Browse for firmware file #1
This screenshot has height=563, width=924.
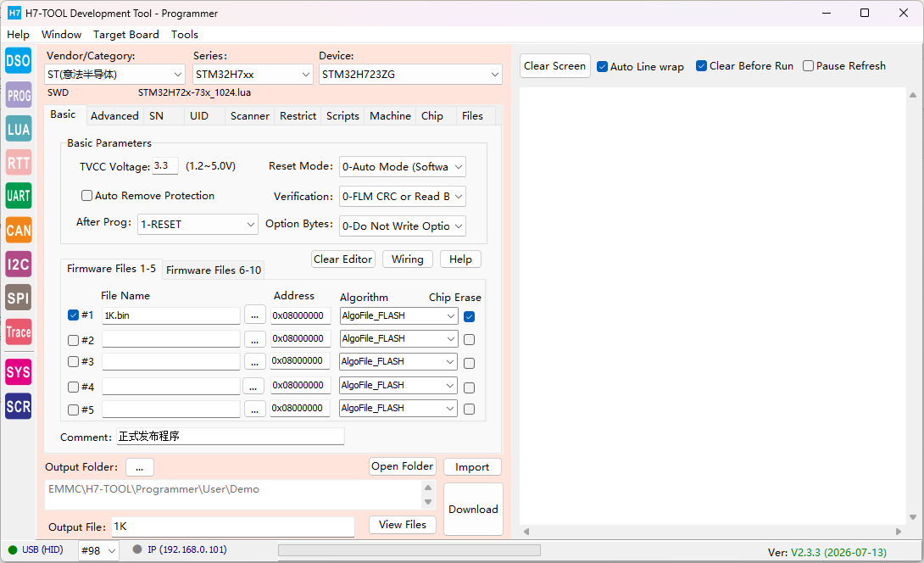254,315
